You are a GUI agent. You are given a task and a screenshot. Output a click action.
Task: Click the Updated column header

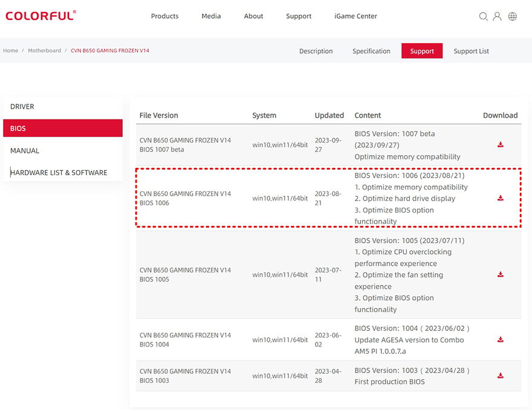click(x=329, y=115)
